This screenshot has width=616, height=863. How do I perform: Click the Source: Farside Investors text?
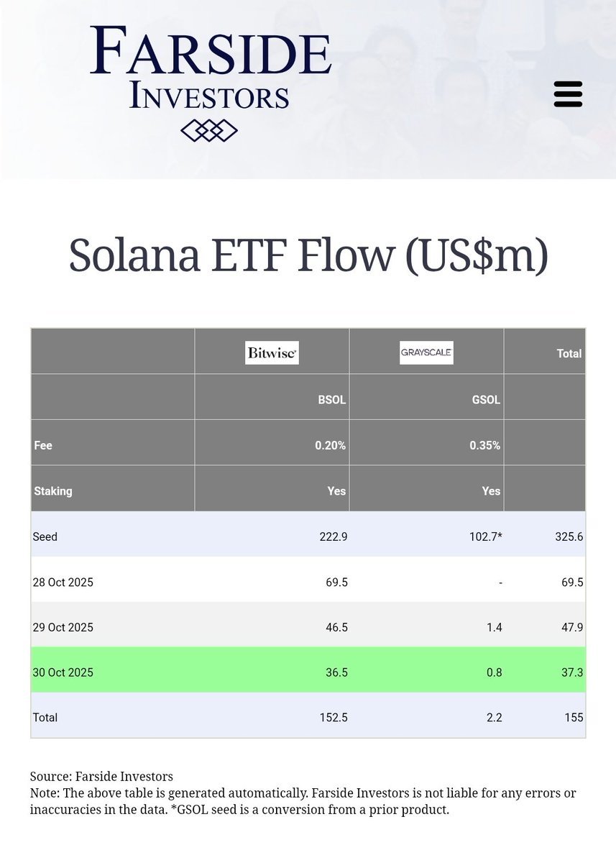point(101,777)
